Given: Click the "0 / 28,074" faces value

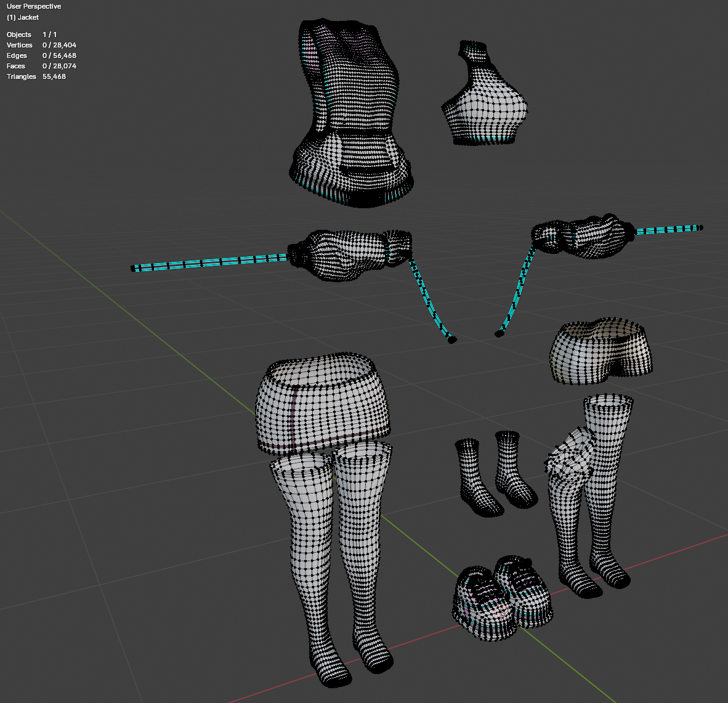Looking at the screenshot, I should click(59, 66).
